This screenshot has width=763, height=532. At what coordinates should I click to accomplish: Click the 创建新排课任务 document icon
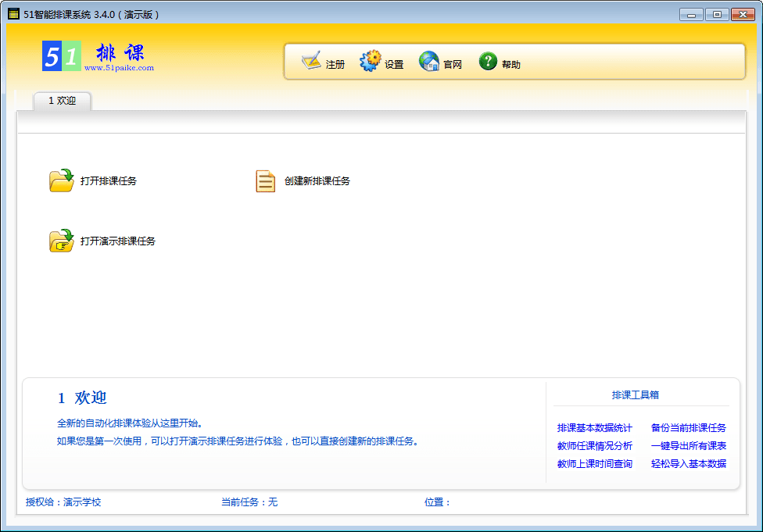coord(266,181)
